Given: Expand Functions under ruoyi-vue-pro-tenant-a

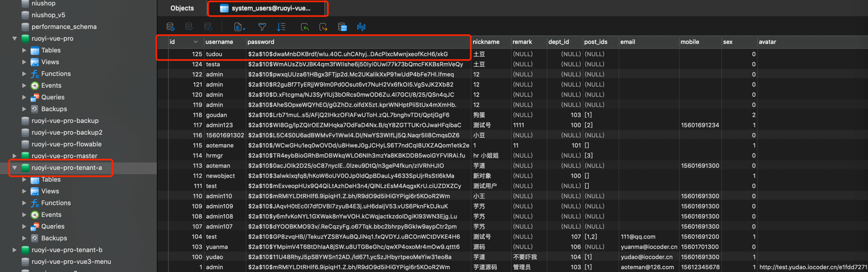Looking at the screenshot, I should 24,203.
